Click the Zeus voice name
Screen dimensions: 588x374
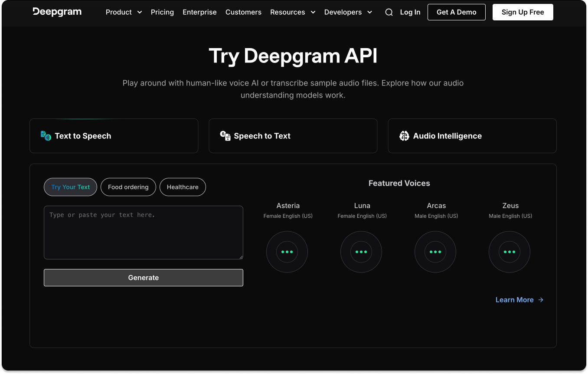pos(510,206)
